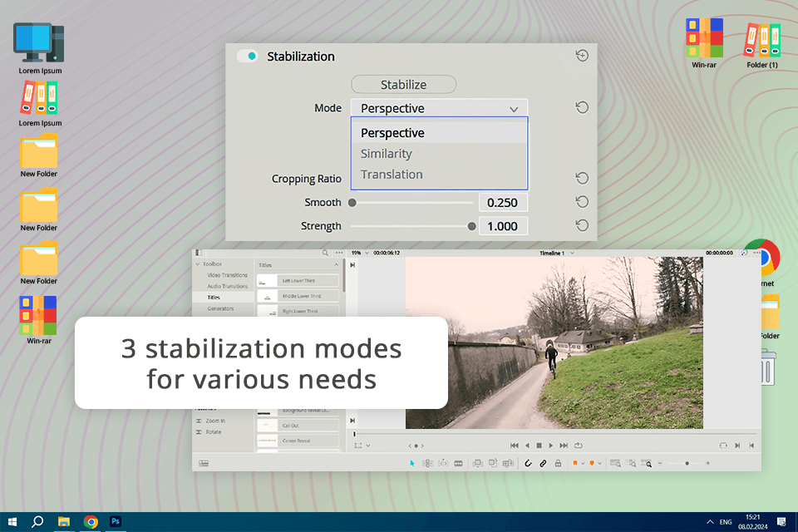798x532 pixels.
Task: Select the arrow selection mode tool
Action: (x=412, y=463)
